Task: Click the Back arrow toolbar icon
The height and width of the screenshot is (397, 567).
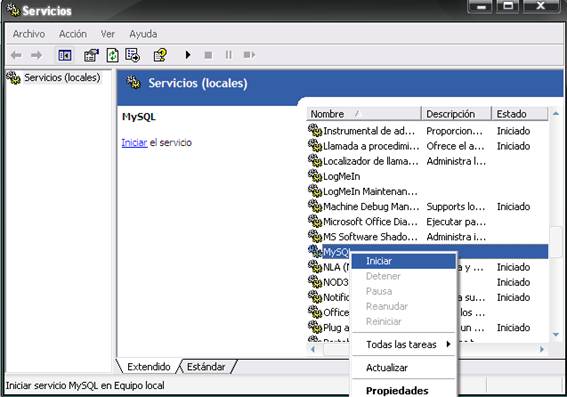Action: 16,55
